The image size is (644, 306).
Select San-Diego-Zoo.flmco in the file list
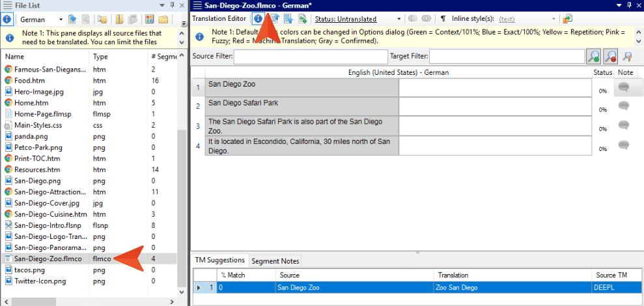(x=89, y=258)
